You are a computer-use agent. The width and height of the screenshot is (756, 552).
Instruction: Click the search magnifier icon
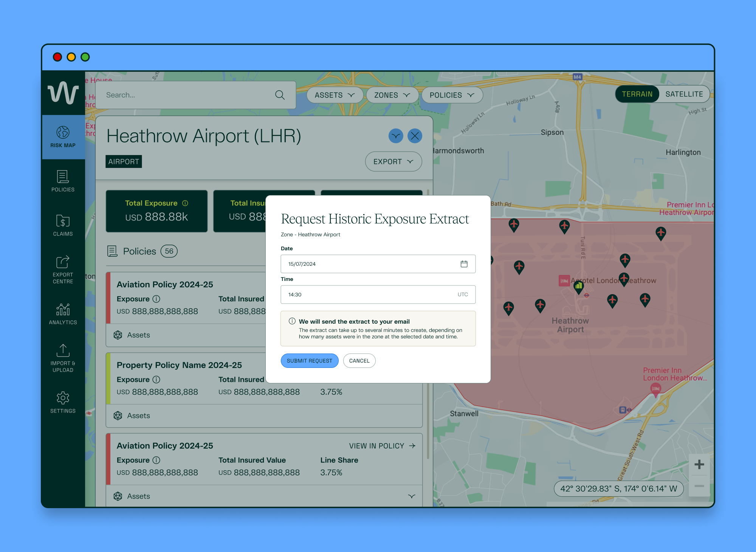click(x=280, y=95)
